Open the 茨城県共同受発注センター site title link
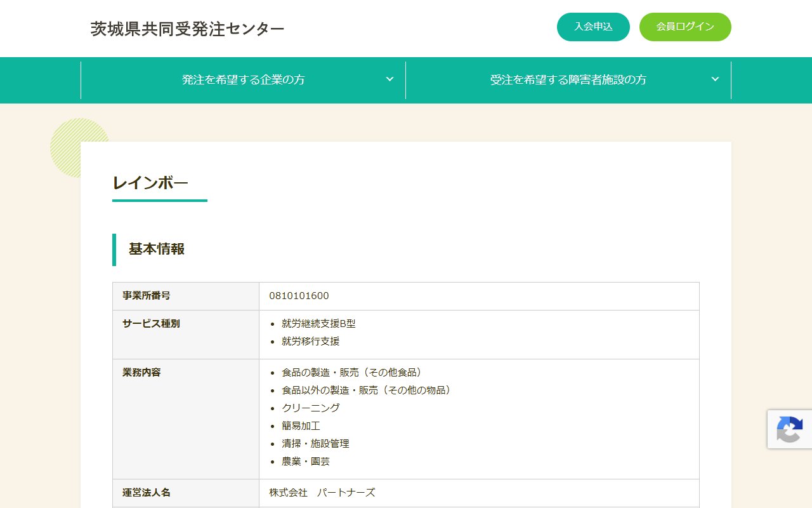Screen dimensions: 812x508 point(187,29)
